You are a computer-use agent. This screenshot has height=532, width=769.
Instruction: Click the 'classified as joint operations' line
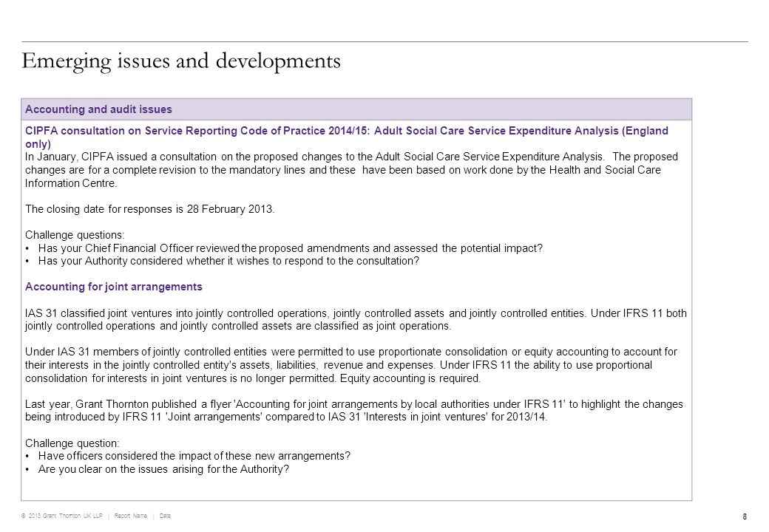(238, 327)
